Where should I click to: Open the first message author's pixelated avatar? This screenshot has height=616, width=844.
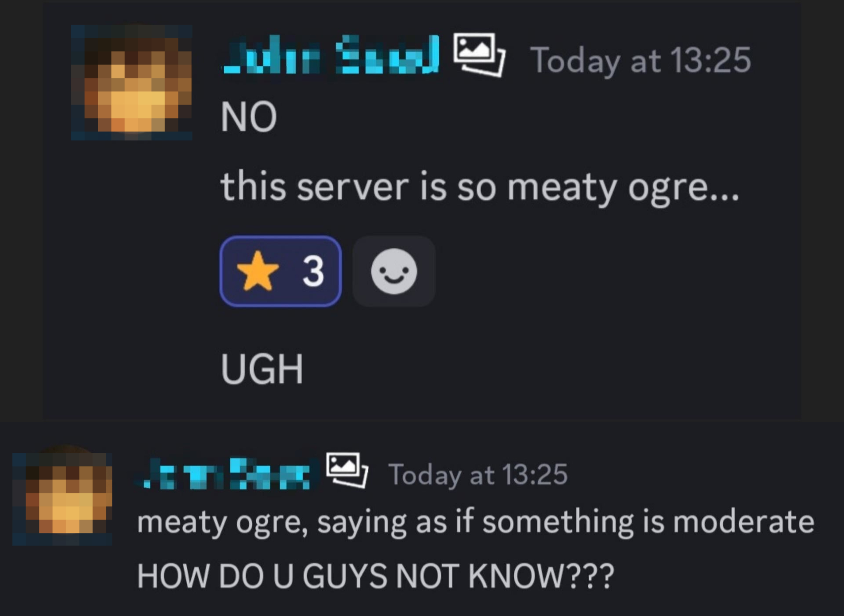click(132, 83)
